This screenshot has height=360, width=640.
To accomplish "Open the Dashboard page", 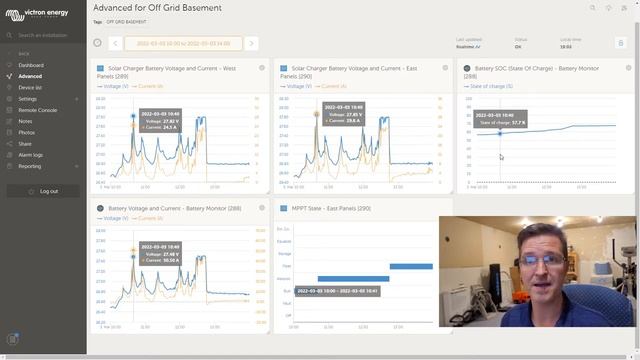I will click(x=31, y=65).
